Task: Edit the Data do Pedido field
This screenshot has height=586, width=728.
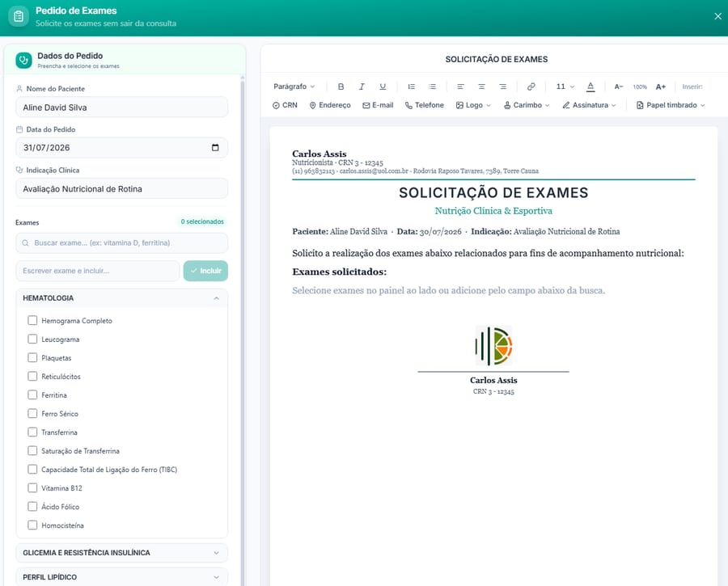Action: coord(121,148)
